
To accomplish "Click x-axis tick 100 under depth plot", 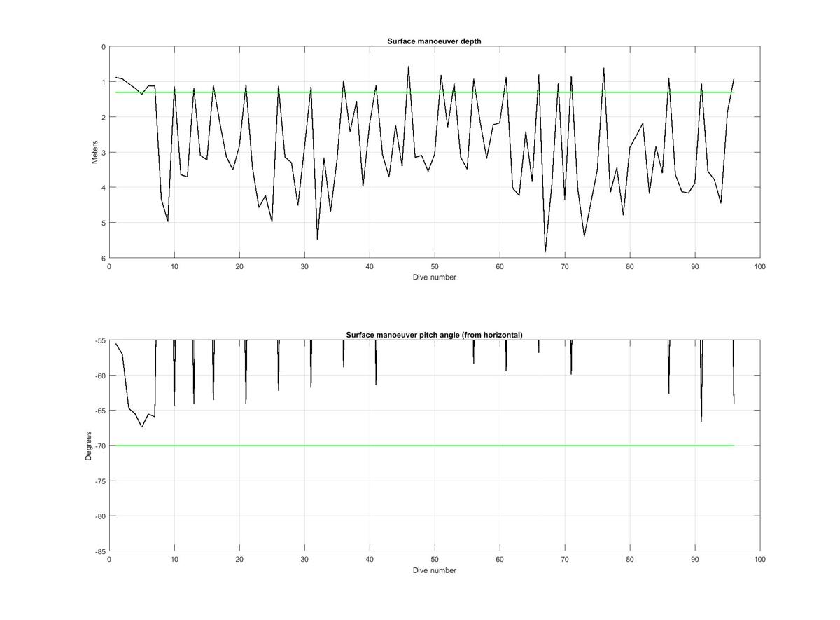I will pyautogui.click(x=760, y=266).
